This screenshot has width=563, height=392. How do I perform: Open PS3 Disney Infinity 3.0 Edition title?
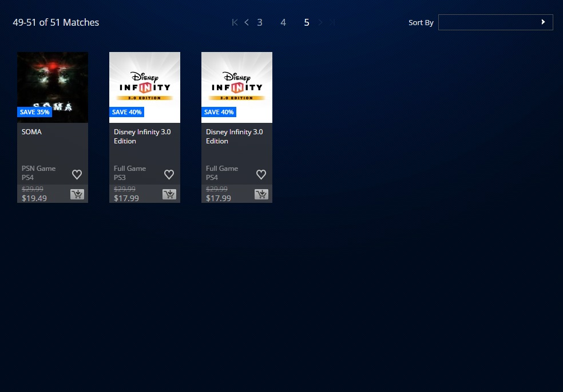pyautogui.click(x=142, y=136)
